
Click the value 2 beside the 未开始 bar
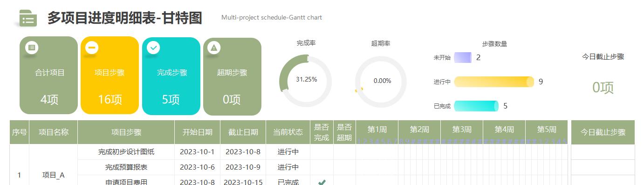(x=478, y=58)
